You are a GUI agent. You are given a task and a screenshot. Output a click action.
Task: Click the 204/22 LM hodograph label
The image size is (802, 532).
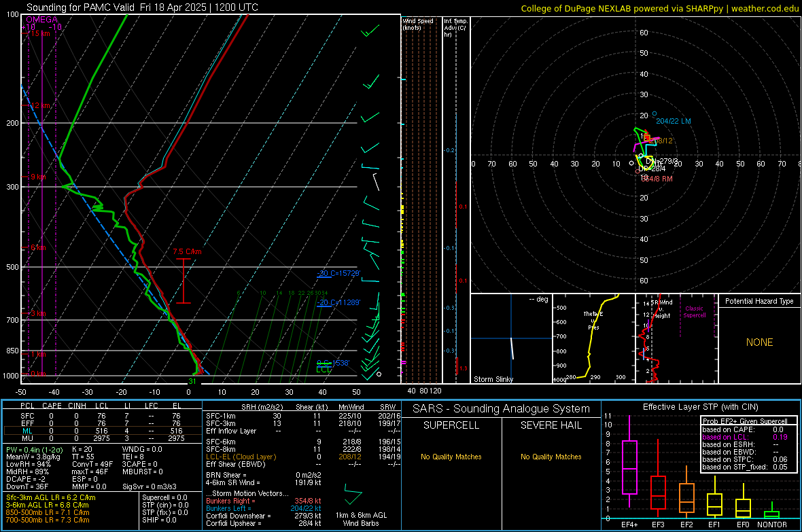[673, 121]
